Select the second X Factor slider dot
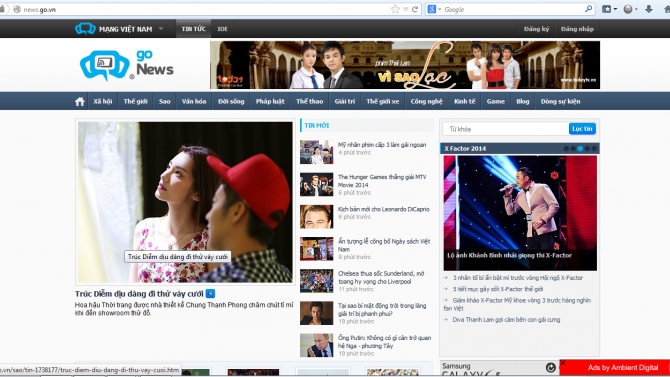The height and width of the screenshot is (377, 670). 573,148
